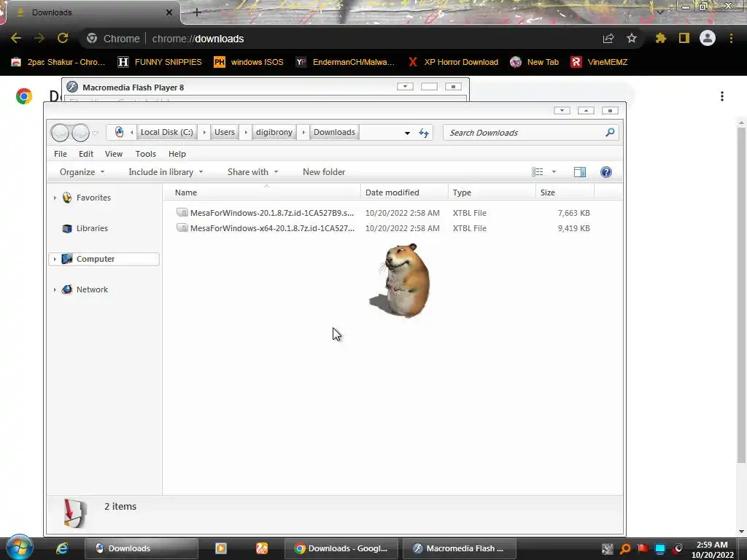Open the EndermanCH/Malwa... bookmark
The width and height of the screenshot is (747, 560).
click(345, 62)
